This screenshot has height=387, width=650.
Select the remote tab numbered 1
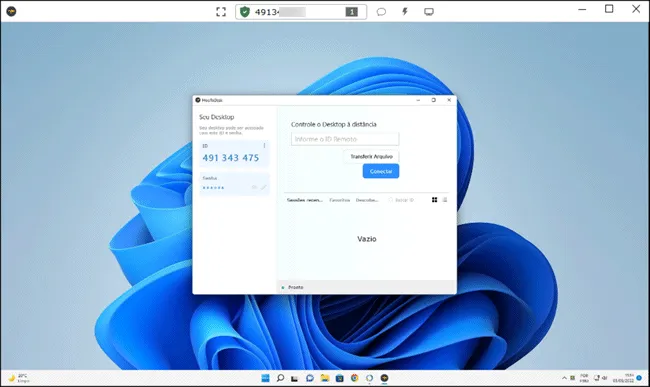coord(352,12)
